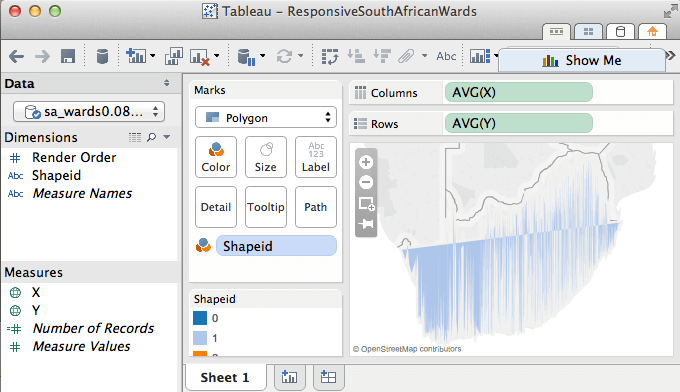Click the Detail mark card
Image resolution: width=680 pixels, height=392 pixels.
(x=216, y=207)
